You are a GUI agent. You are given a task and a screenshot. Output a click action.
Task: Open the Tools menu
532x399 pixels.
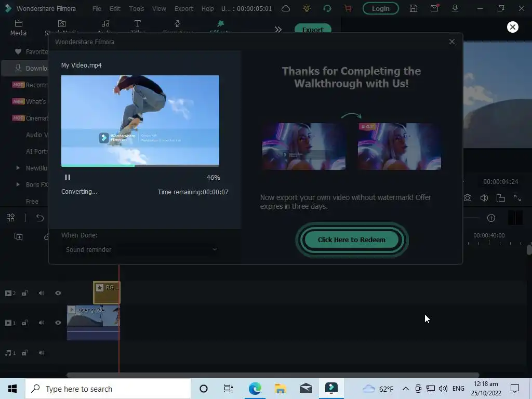coord(137,8)
